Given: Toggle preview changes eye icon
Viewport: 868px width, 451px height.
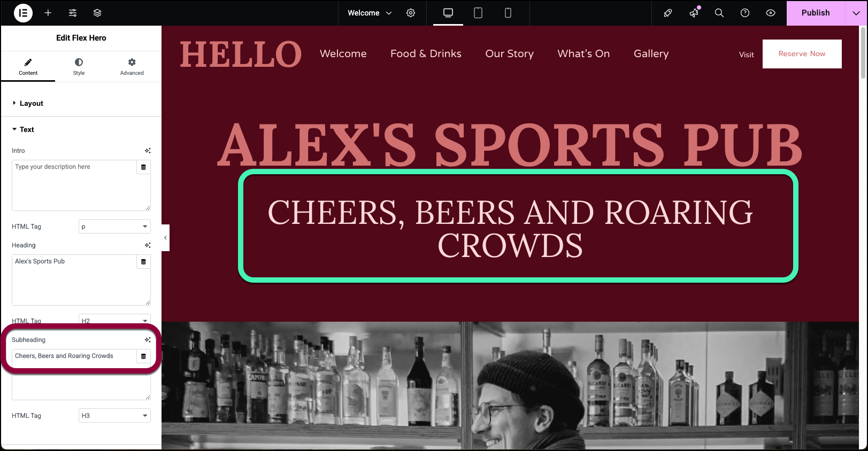Looking at the screenshot, I should [771, 13].
